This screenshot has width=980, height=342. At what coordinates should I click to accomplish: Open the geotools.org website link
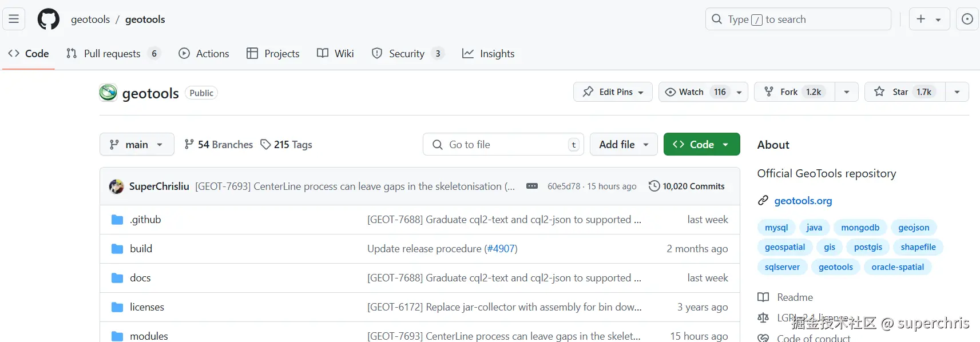point(803,201)
